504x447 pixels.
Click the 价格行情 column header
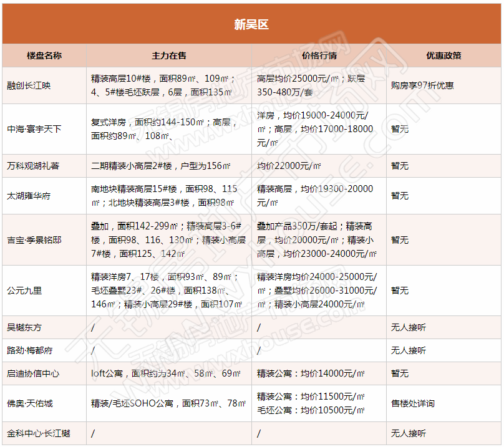[x=319, y=55]
